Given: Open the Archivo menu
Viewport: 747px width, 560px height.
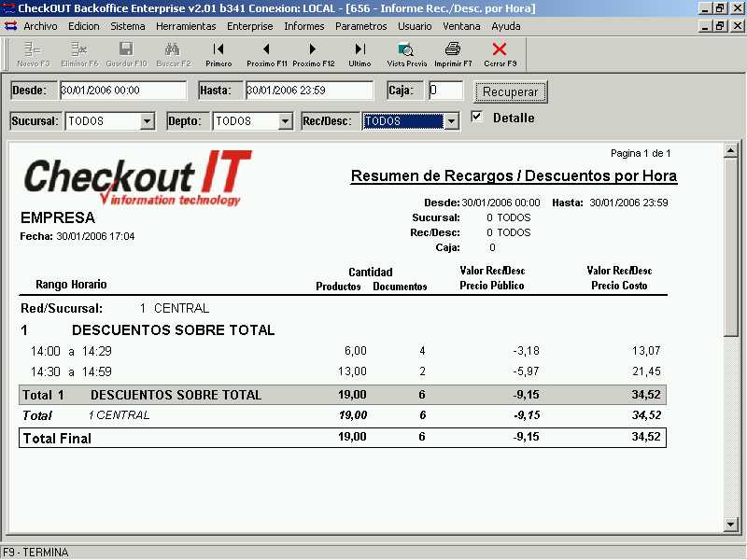Looking at the screenshot, I should [x=40, y=26].
